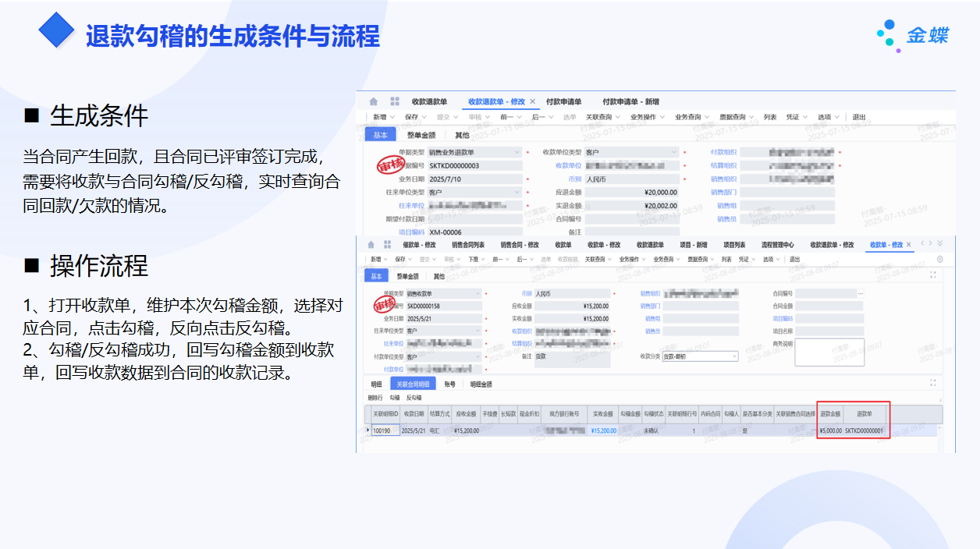Click 删除行 above the detail grid
980x549 pixels.
376,398
